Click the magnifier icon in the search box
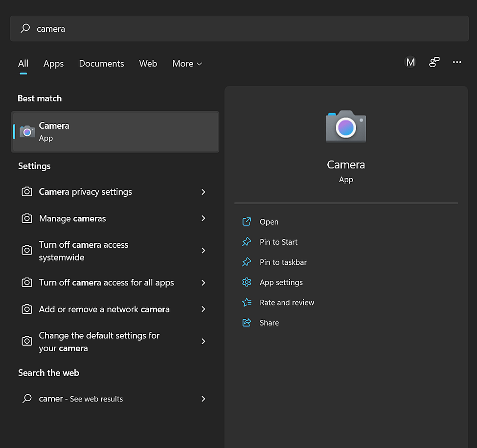This screenshot has height=448, width=477. click(25, 28)
